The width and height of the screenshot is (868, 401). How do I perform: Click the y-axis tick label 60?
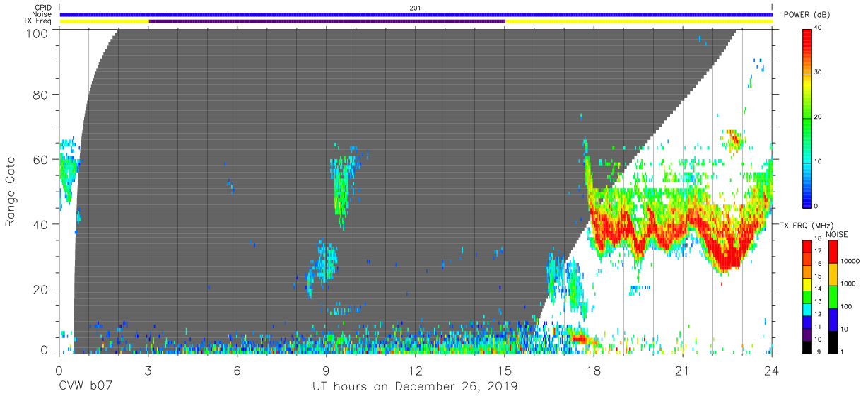point(41,160)
